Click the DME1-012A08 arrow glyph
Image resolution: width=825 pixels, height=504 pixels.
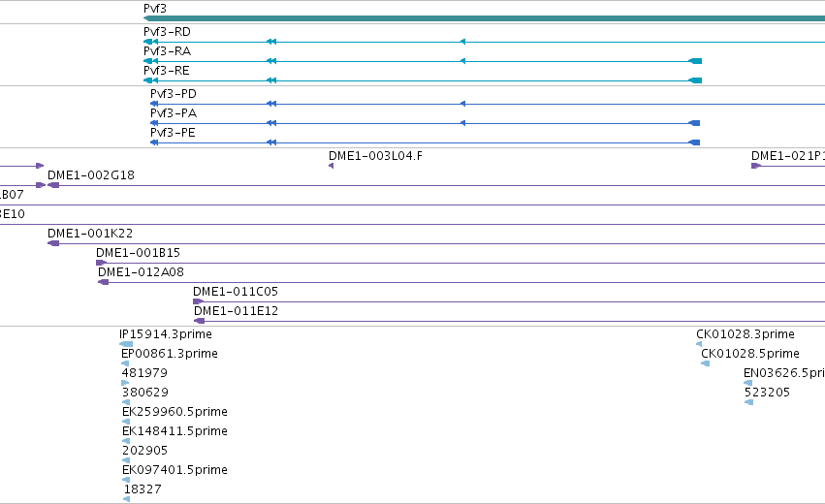[x=103, y=282]
